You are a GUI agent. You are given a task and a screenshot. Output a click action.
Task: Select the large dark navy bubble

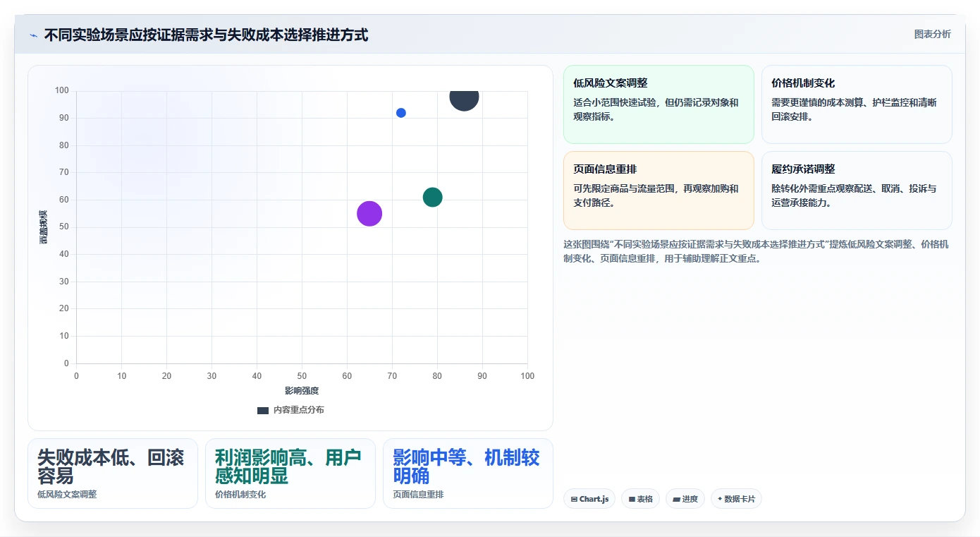coord(464,97)
